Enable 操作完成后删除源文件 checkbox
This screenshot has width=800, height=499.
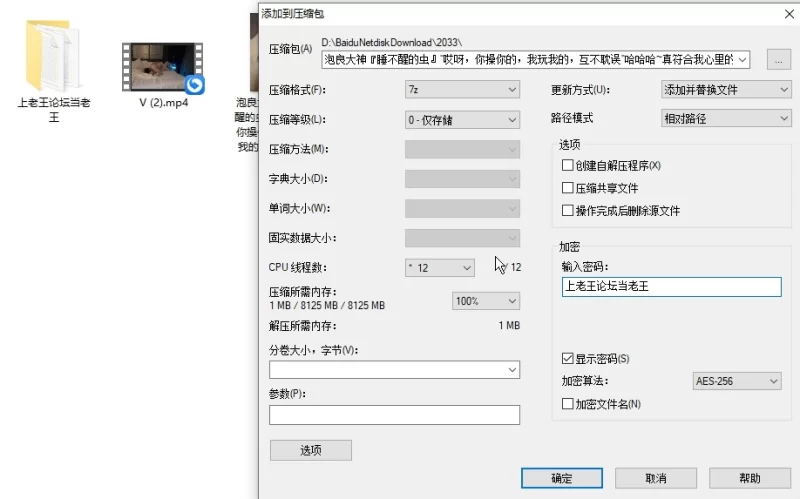567,210
